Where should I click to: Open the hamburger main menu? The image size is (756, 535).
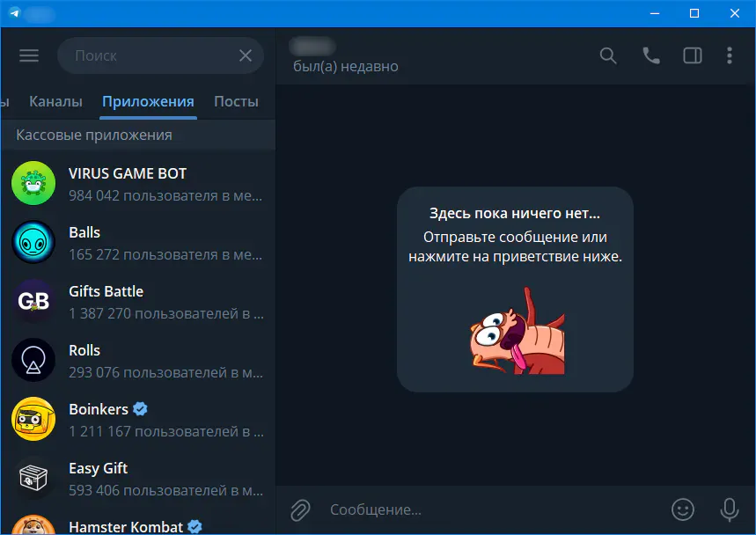pos(29,55)
